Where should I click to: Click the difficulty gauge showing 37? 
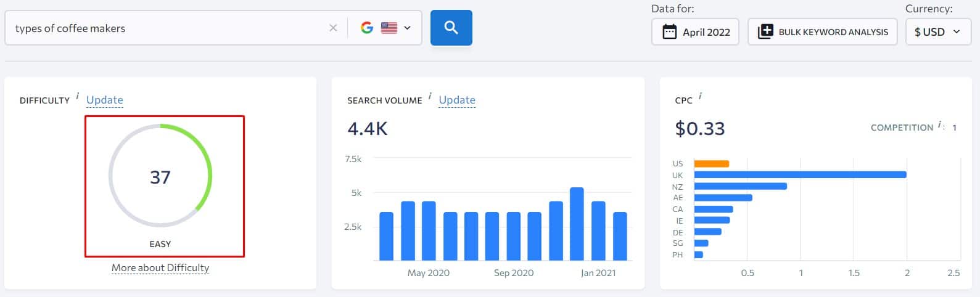pyautogui.click(x=160, y=176)
